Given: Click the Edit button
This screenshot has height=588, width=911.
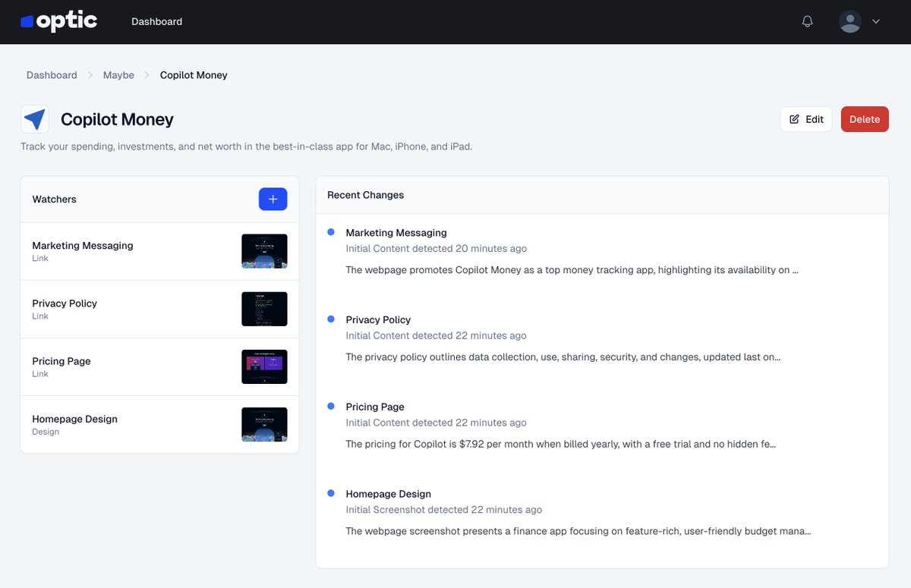Looking at the screenshot, I should 806,119.
